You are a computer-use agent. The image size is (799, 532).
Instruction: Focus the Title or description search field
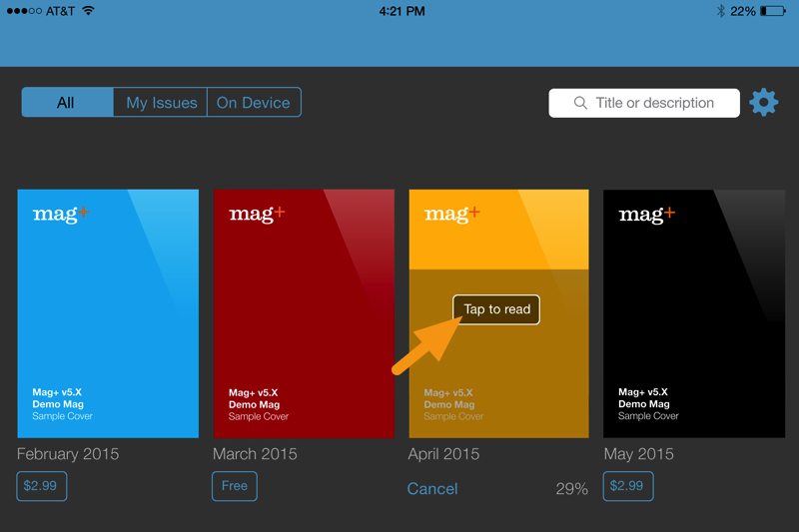[644, 103]
